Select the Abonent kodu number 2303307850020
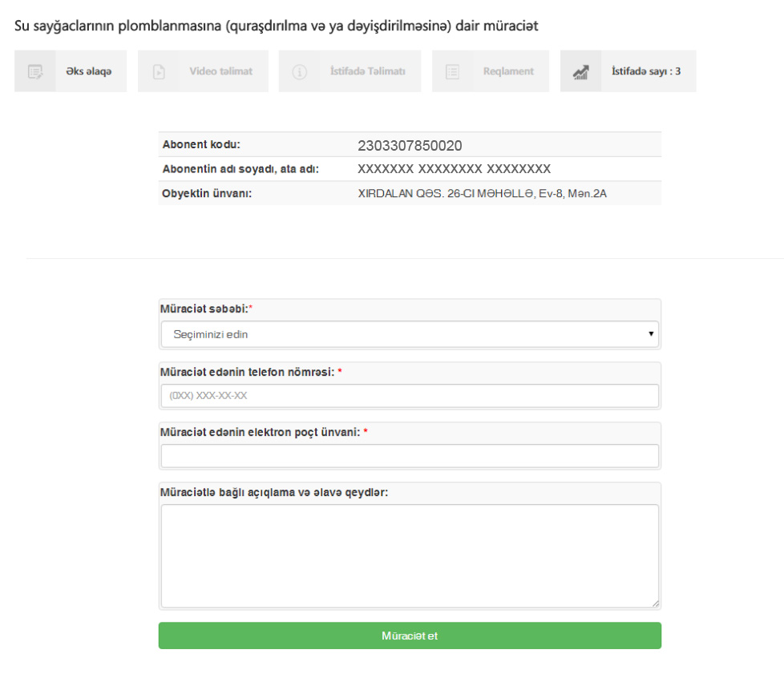 pyautogui.click(x=410, y=146)
